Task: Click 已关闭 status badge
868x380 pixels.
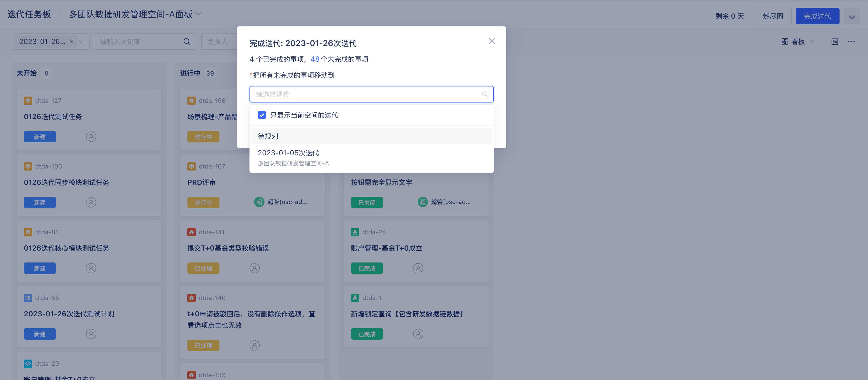Action: tap(367, 202)
